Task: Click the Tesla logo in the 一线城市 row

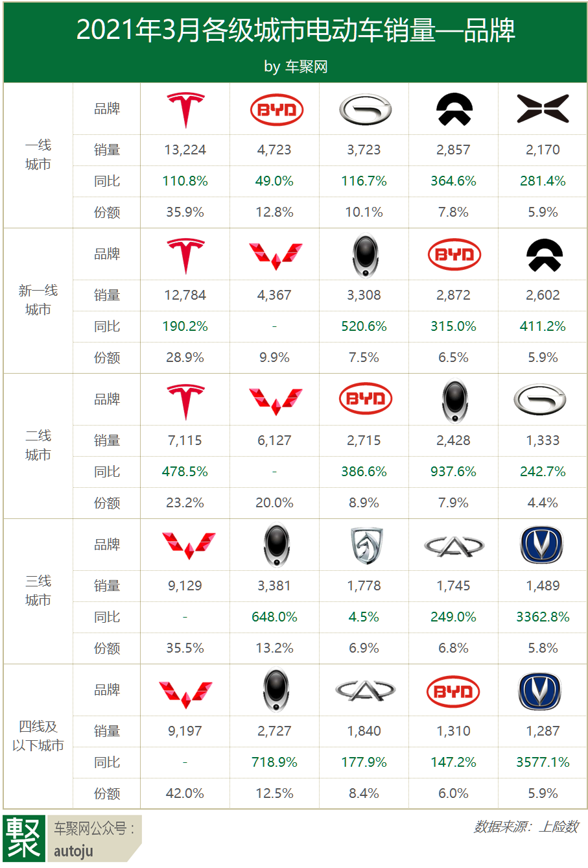Action: (185, 109)
